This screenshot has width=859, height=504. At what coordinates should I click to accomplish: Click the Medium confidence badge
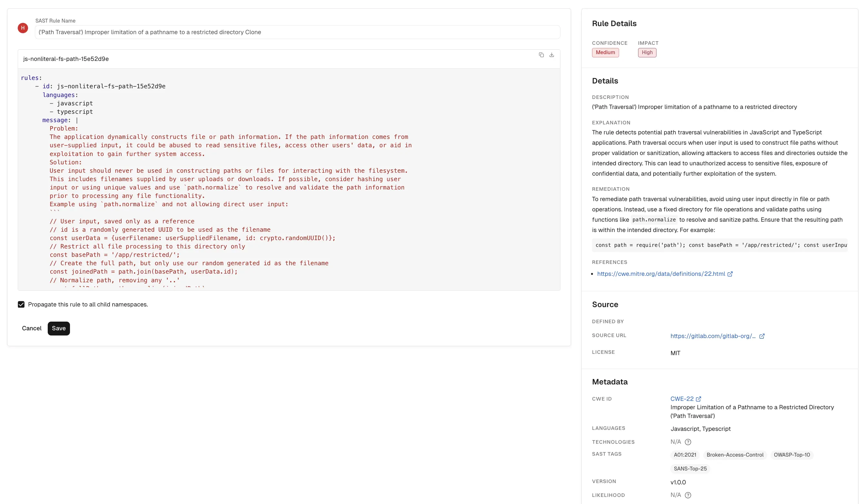point(605,53)
